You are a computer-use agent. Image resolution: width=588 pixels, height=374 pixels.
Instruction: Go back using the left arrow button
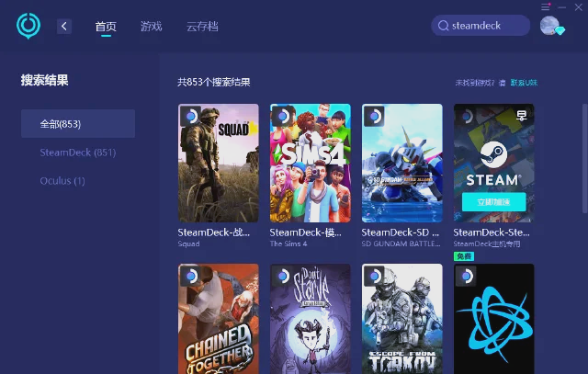64,27
